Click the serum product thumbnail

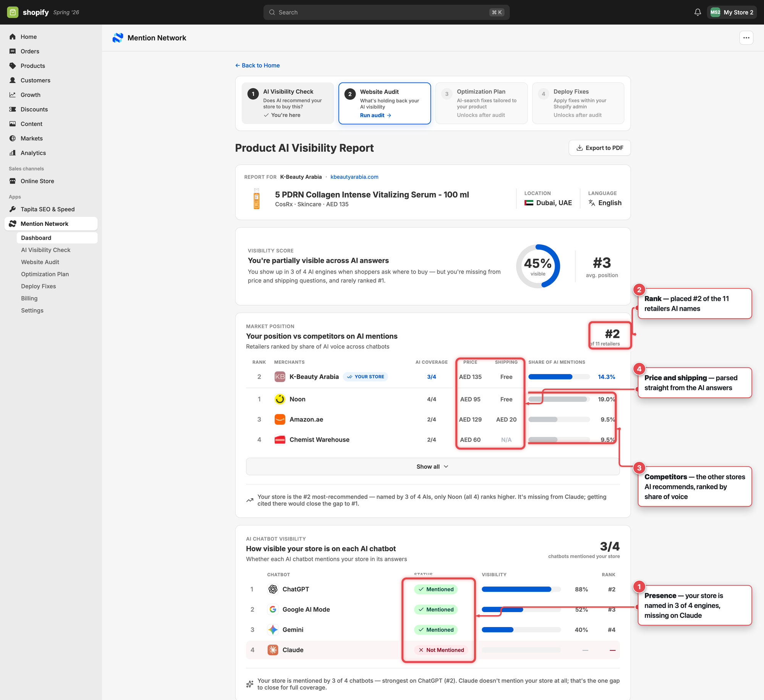(x=257, y=198)
